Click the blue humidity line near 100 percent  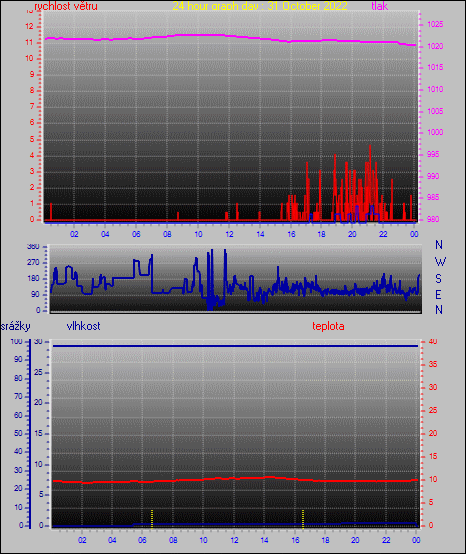pyautogui.click(x=235, y=346)
